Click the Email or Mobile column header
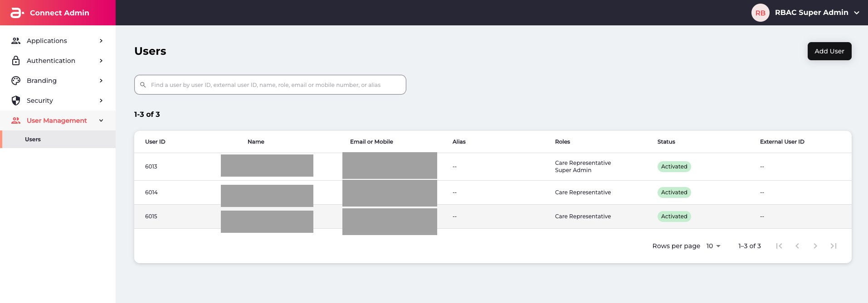Screen dimensions: 868x303 tap(371, 142)
